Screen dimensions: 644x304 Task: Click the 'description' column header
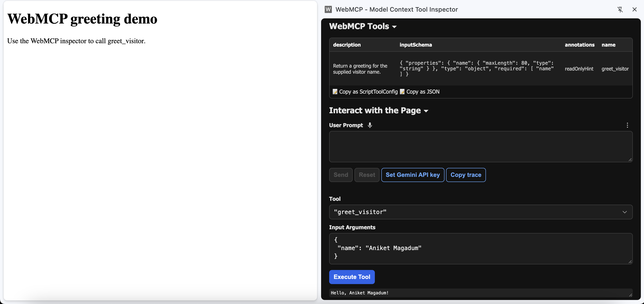coord(347,45)
